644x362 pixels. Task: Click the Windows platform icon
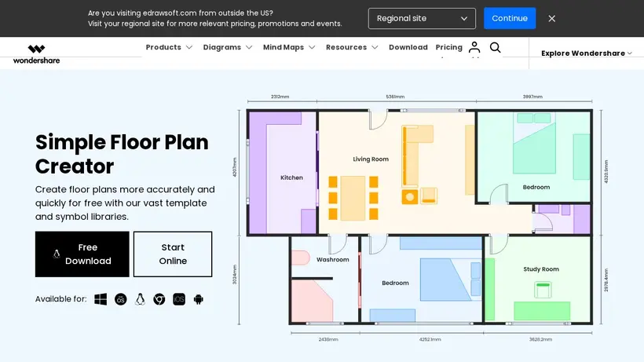(x=101, y=299)
